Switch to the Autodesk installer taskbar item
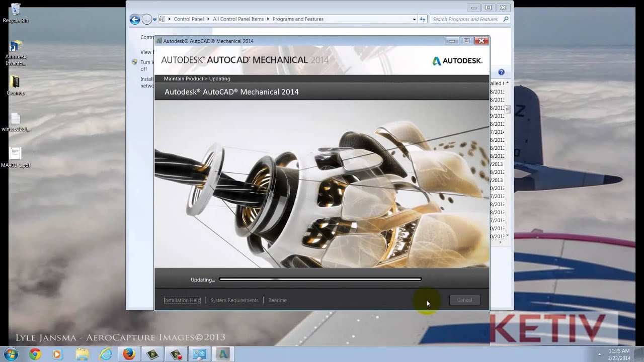This screenshot has height=362, width=644. coord(223,354)
